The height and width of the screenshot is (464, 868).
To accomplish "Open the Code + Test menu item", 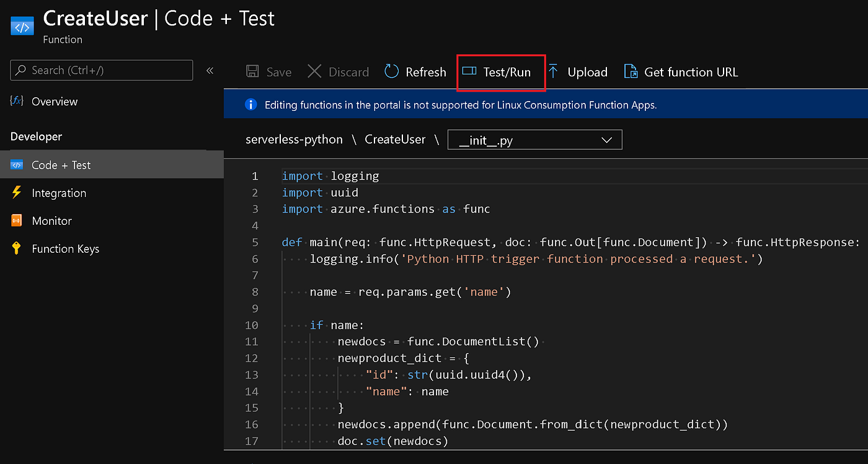I will click(61, 165).
